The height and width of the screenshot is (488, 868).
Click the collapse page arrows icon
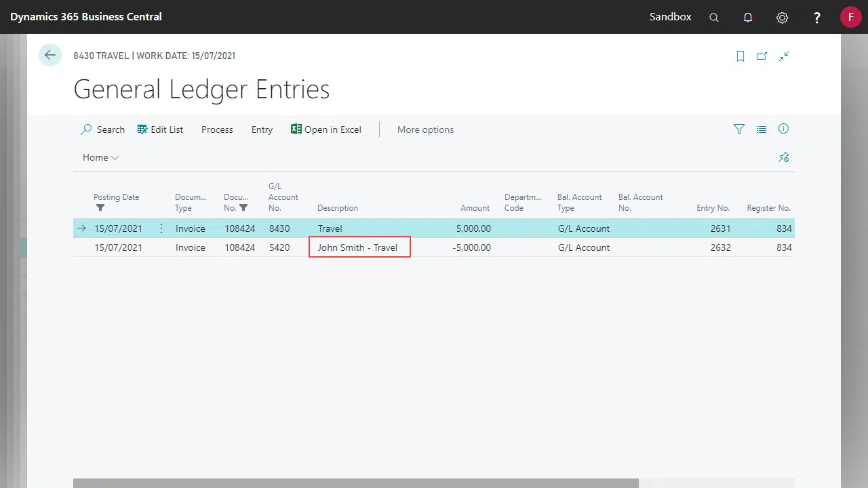[x=784, y=56]
